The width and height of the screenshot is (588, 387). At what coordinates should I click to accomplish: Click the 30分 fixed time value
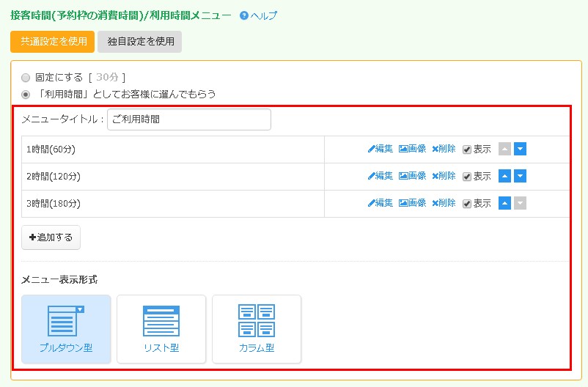pyautogui.click(x=107, y=77)
